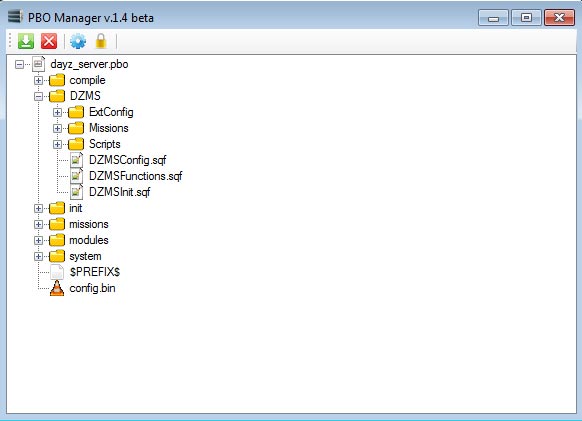Screen dimensions: 582x421
Task: Click the green extract download toolbar icon
Action: 26,41
